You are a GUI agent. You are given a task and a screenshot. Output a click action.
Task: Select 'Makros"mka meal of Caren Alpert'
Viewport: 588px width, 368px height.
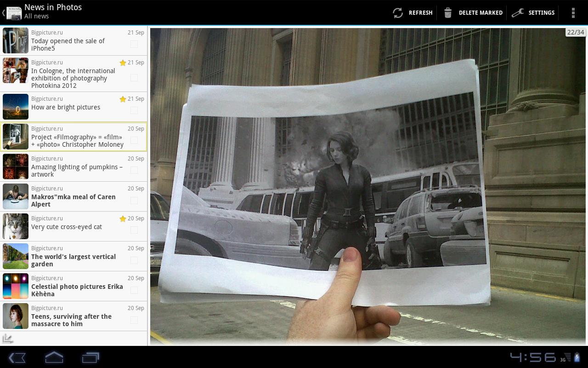[73, 201]
